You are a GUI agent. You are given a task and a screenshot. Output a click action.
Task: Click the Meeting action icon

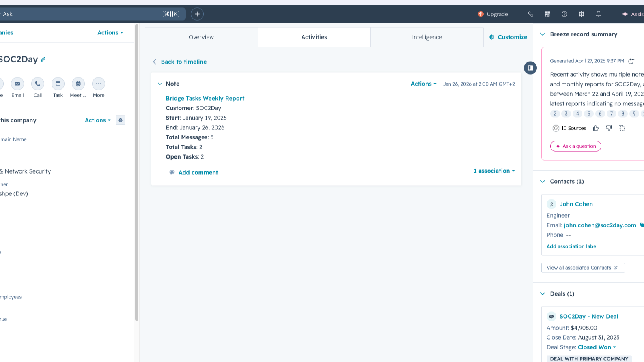click(78, 84)
